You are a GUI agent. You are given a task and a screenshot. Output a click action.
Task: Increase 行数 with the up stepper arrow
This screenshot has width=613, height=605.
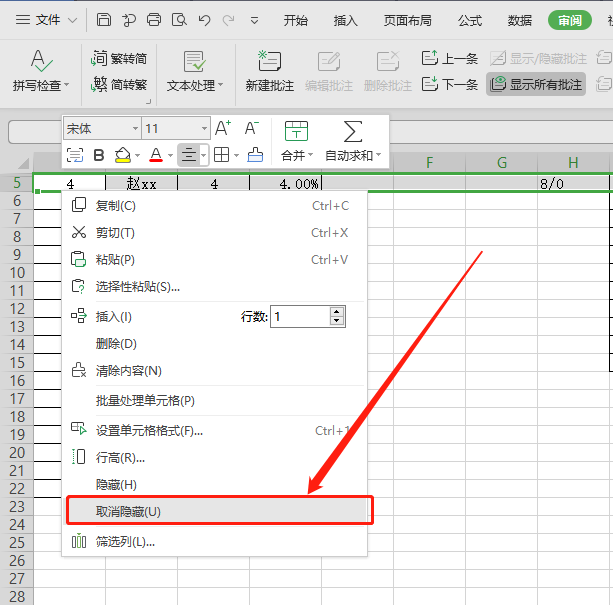337,312
